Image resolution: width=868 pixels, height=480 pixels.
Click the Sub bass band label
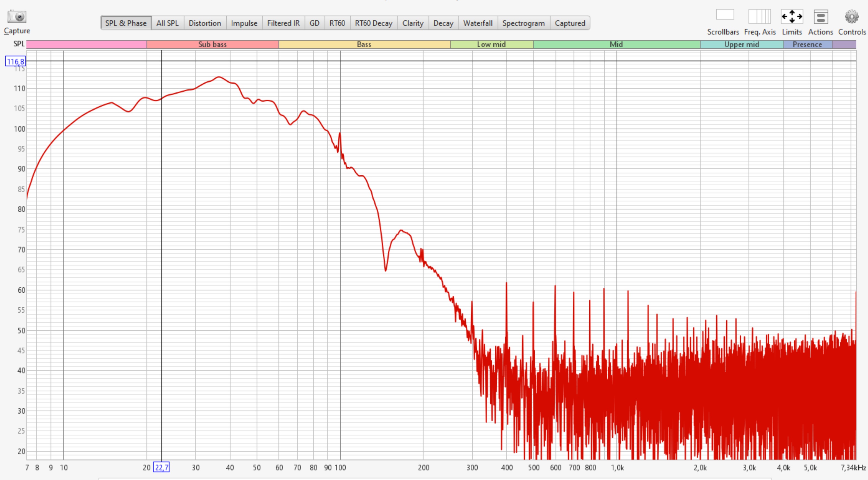pos(213,44)
